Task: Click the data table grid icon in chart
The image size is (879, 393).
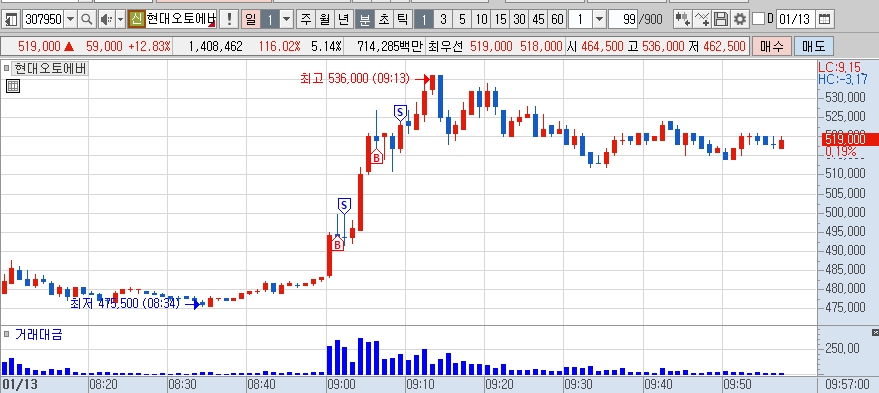Action: (x=13, y=86)
